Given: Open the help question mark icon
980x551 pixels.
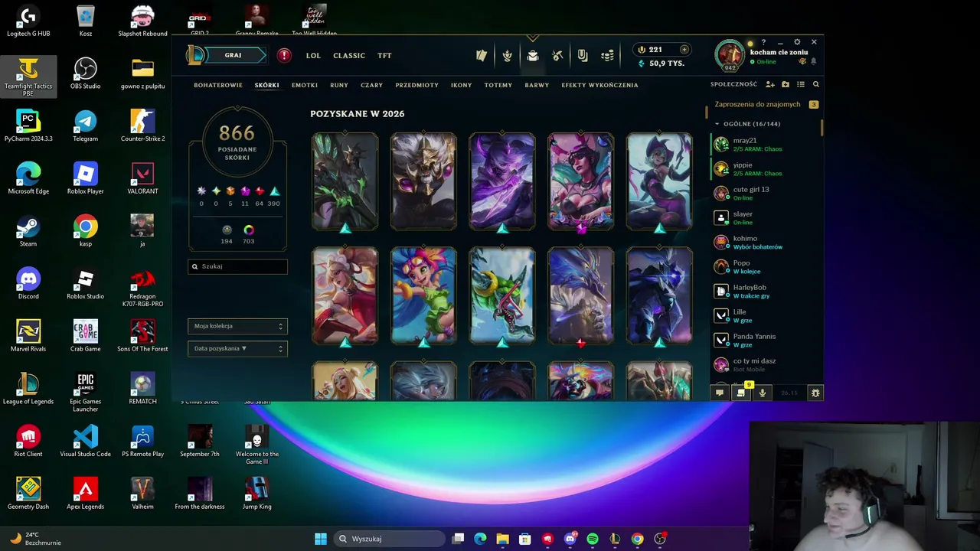Looking at the screenshot, I should pyautogui.click(x=763, y=42).
